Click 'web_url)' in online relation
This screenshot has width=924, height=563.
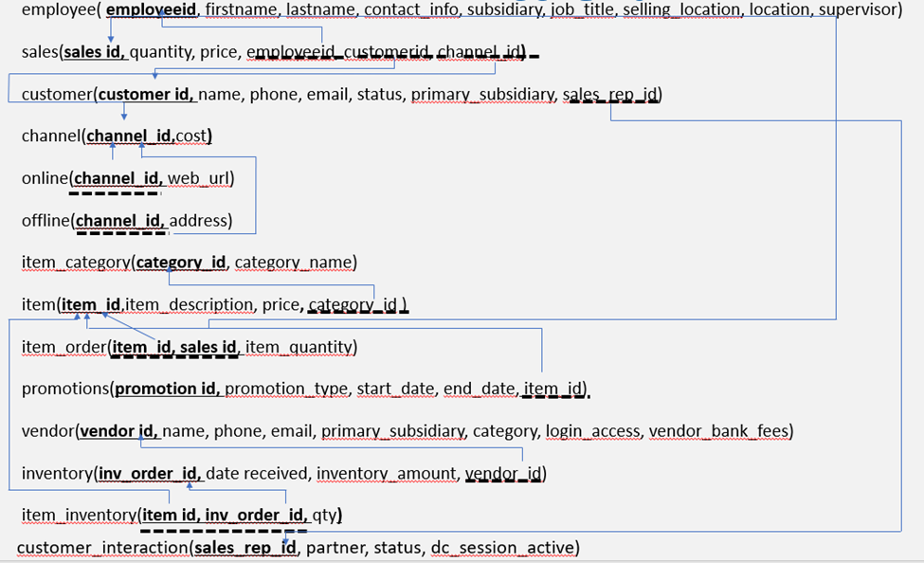201,178
